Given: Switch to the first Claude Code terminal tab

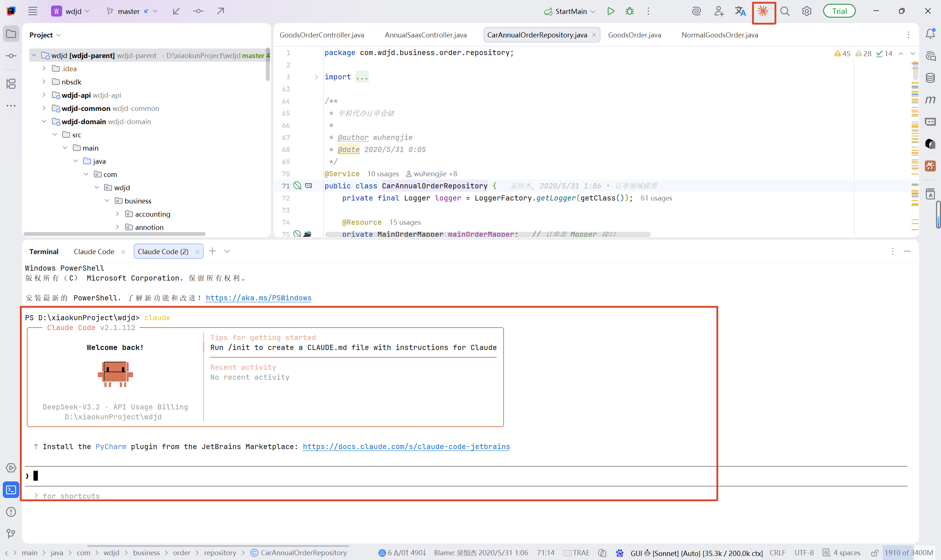Looking at the screenshot, I should point(94,251).
